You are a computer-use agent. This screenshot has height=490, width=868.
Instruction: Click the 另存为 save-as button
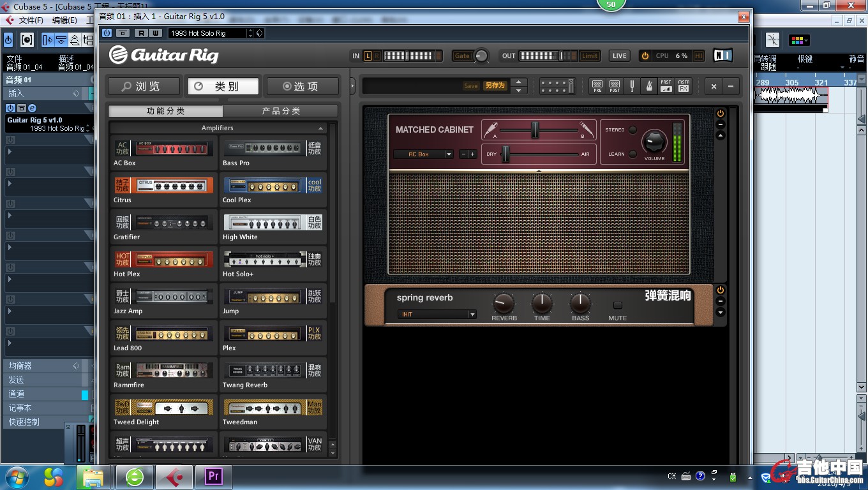(x=495, y=86)
